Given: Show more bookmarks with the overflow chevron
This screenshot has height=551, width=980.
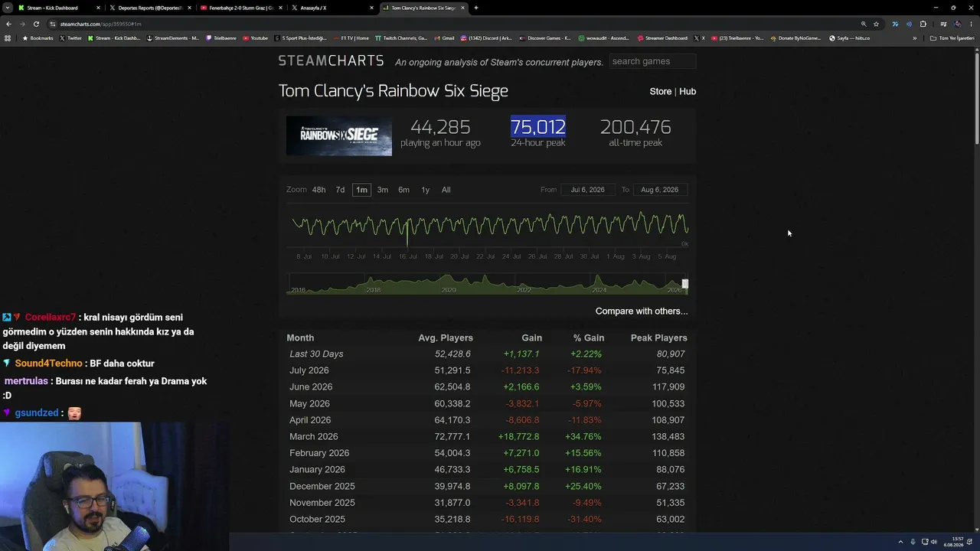Looking at the screenshot, I should (914, 38).
